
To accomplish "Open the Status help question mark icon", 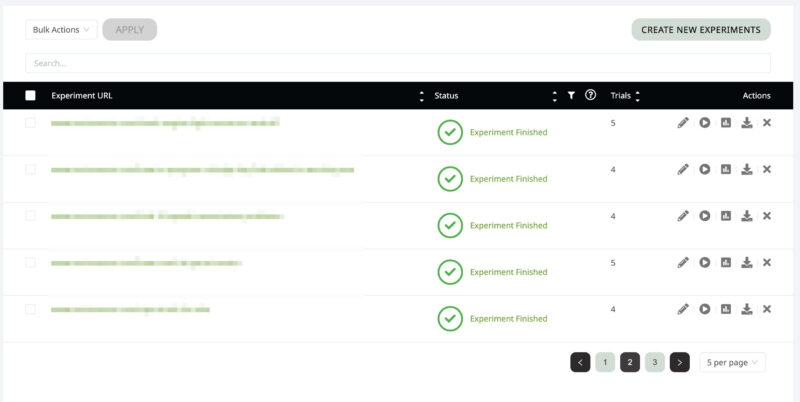I will (590, 96).
